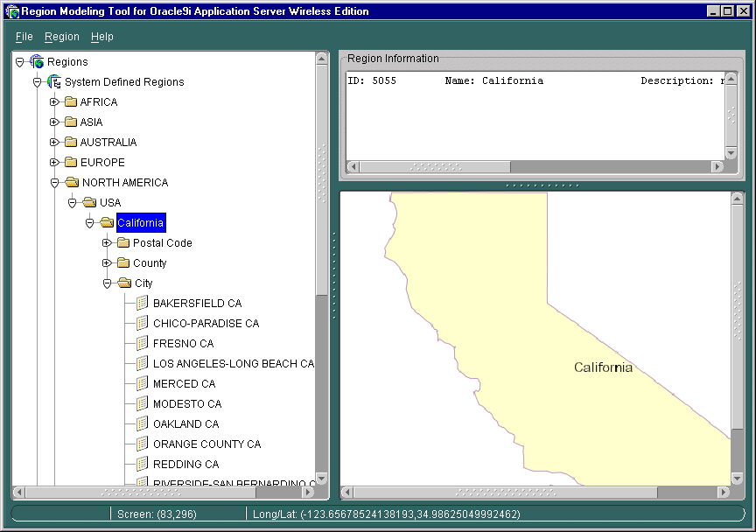The image size is (756, 532).
Task: Click the REDDING CA document icon
Action: click(x=143, y=464)
